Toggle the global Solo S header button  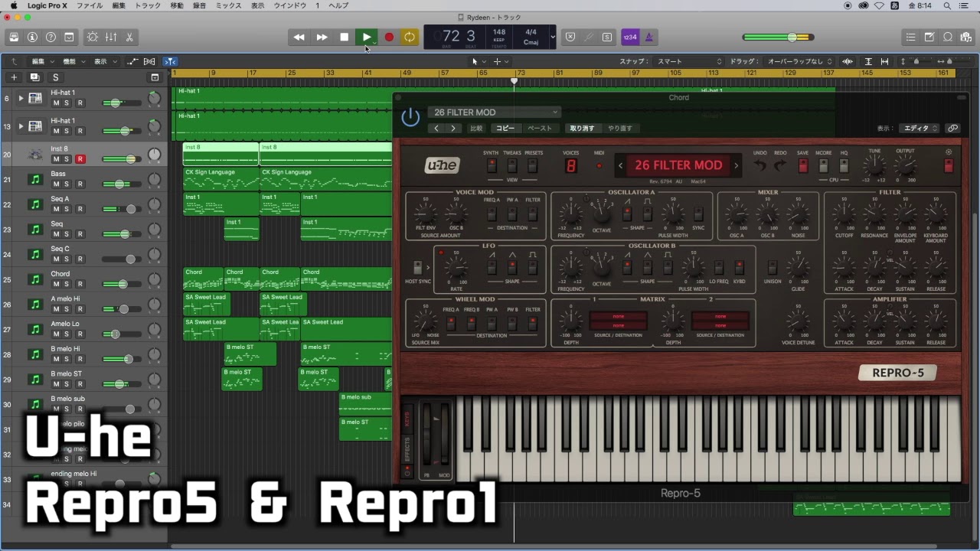pos(55,77)
